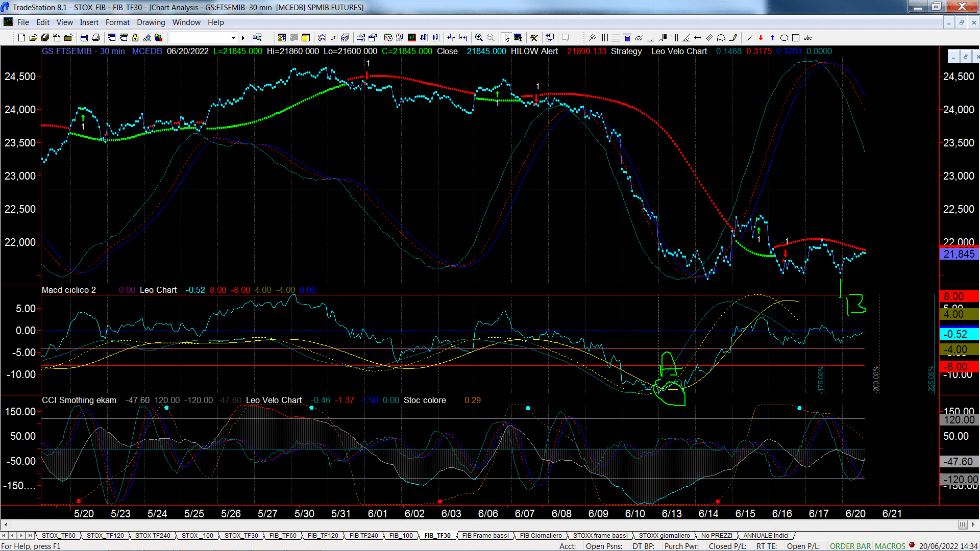Click the New document icon
980x551 pixels.
(21, 38)
